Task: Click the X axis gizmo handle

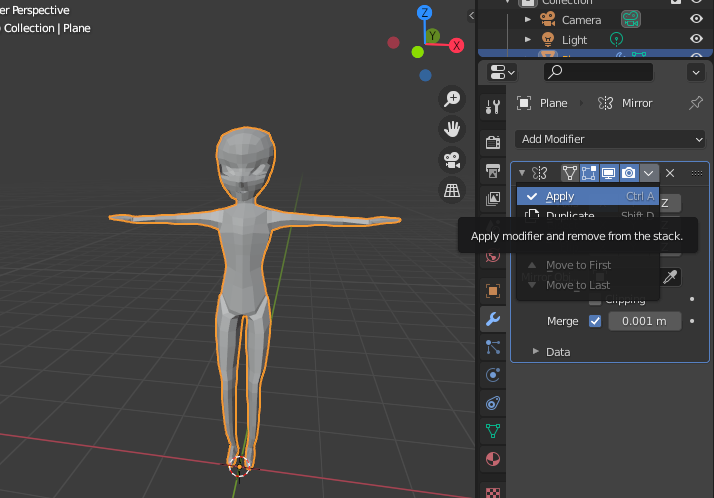Action: pos(456,46)
